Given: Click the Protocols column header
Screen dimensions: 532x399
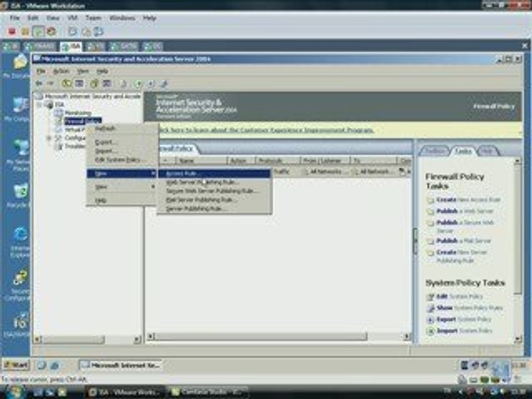Looking at the screenshot, I should point(278,161).
